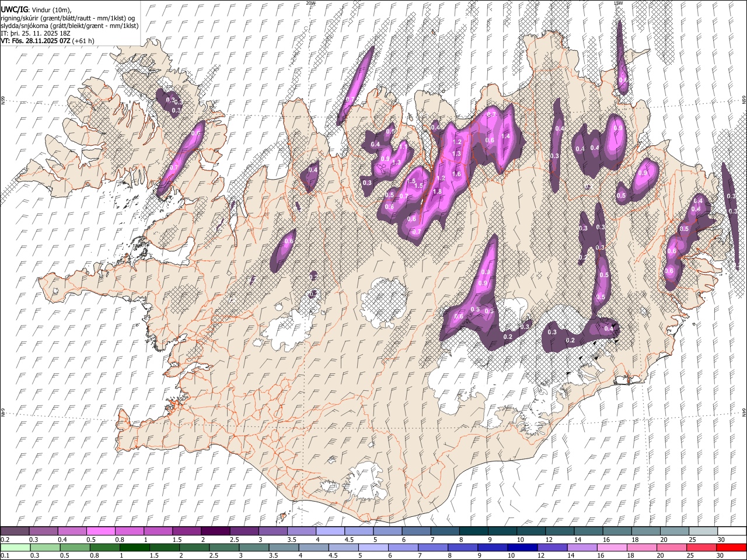Click the pale green 0.1 rain legend swatch
The image size is (747, 560).
(x=15, y=547)
